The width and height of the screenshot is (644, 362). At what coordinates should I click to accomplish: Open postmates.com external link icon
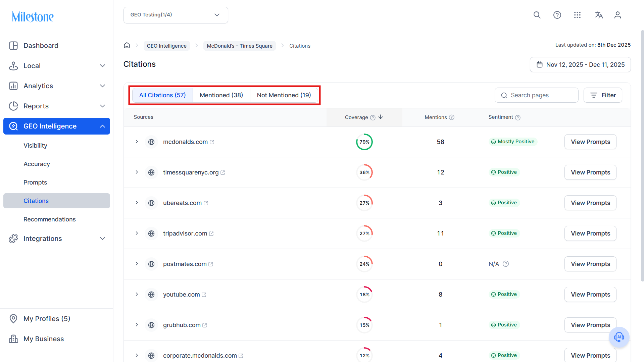tap(211, 264)
